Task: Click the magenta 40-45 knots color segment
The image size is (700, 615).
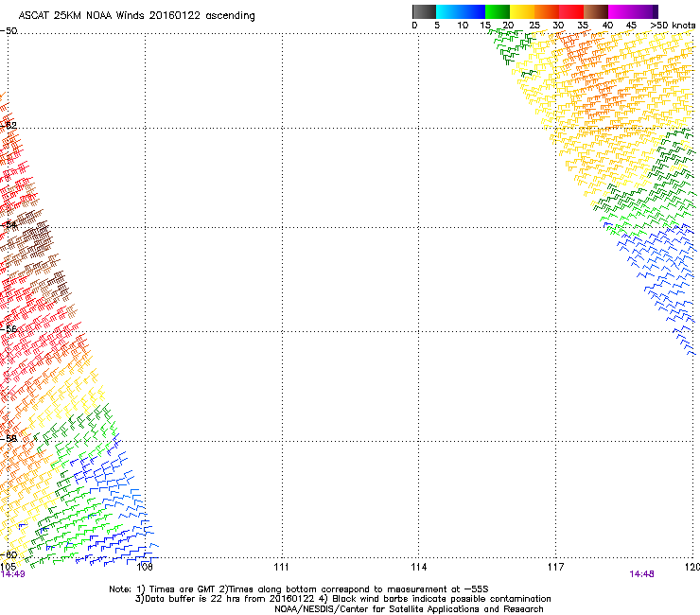Action: (x=621, y=11)
